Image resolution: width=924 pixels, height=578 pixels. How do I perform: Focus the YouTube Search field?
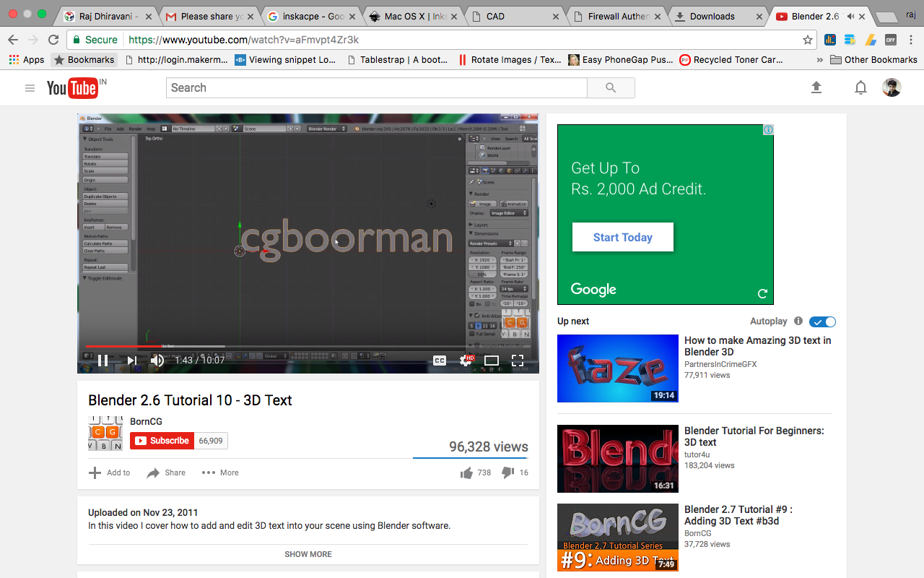tap(377, 87)
